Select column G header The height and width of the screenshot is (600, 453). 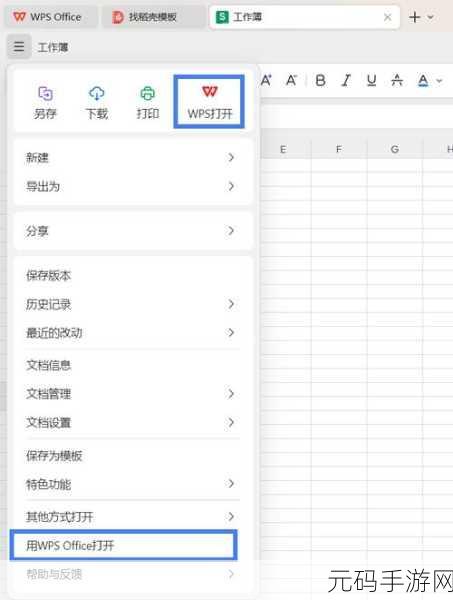tap(395, 149)
